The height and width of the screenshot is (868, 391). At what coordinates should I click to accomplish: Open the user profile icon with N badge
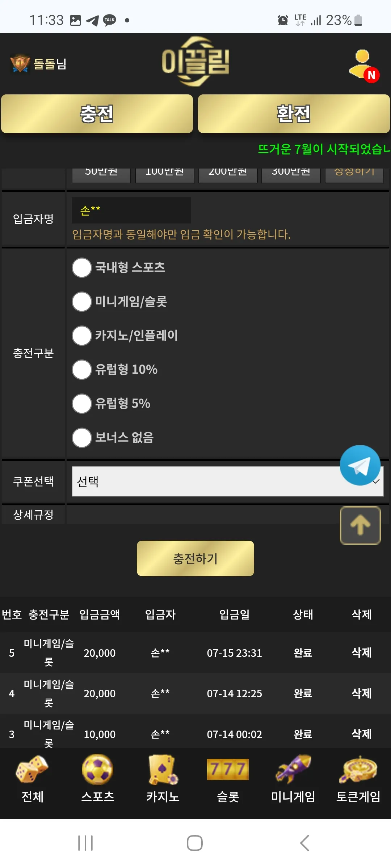[x=364, y=65]
